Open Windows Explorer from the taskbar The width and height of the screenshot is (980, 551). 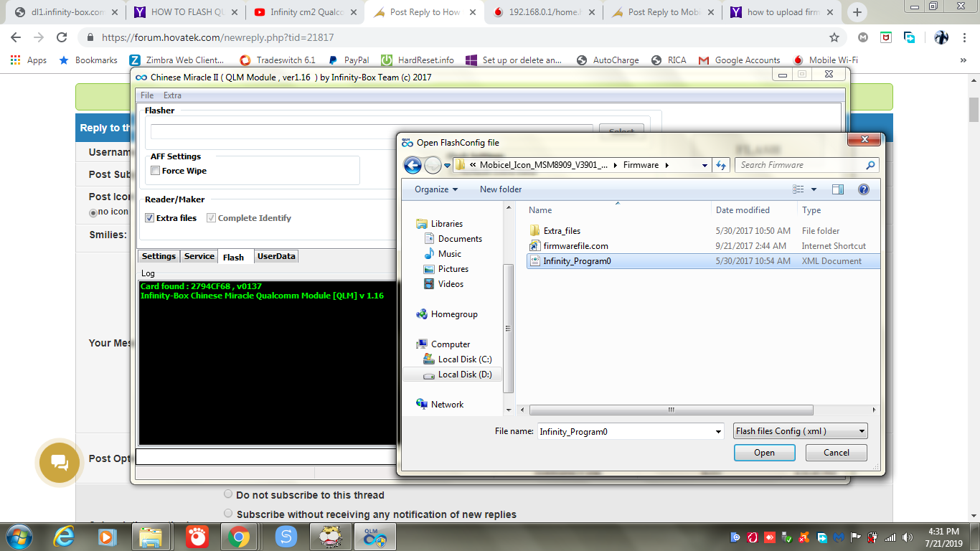point(151,536)
